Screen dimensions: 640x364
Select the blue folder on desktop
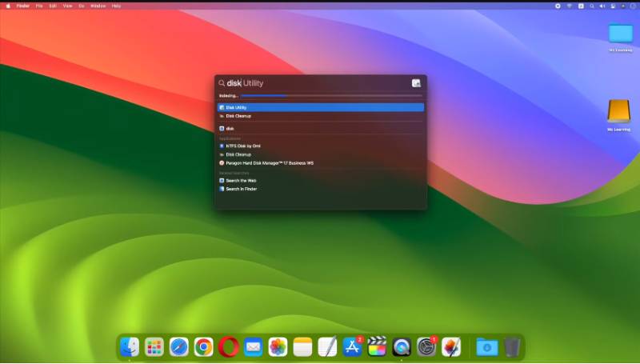[620, 34]
